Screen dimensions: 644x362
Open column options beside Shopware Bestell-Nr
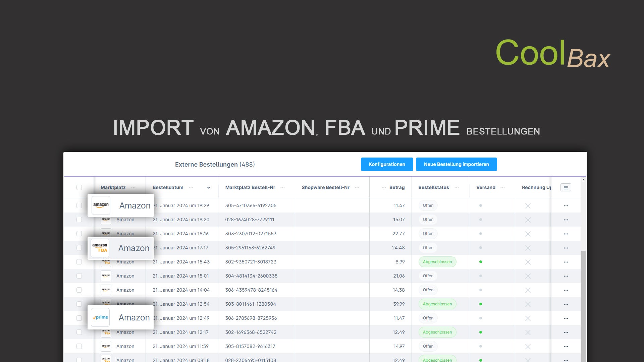pyautogui.click(x=357, y=188)
